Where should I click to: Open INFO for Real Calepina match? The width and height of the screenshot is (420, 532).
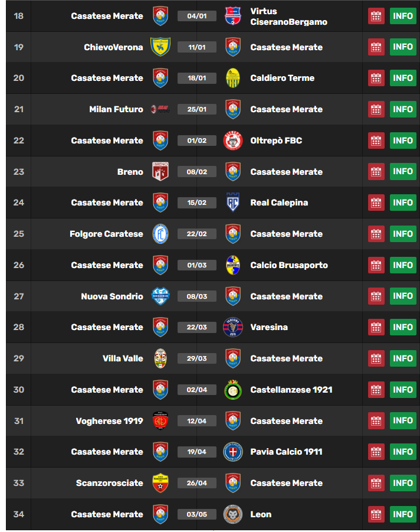(403, 203)
